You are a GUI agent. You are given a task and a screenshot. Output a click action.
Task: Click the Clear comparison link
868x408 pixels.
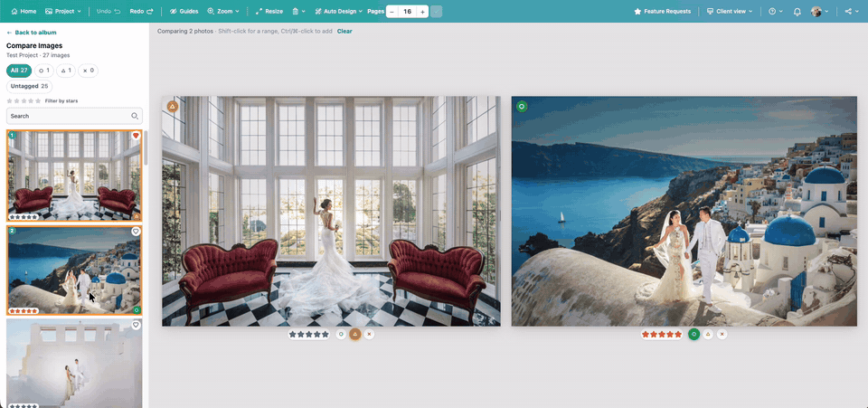[x=344, y=31]
